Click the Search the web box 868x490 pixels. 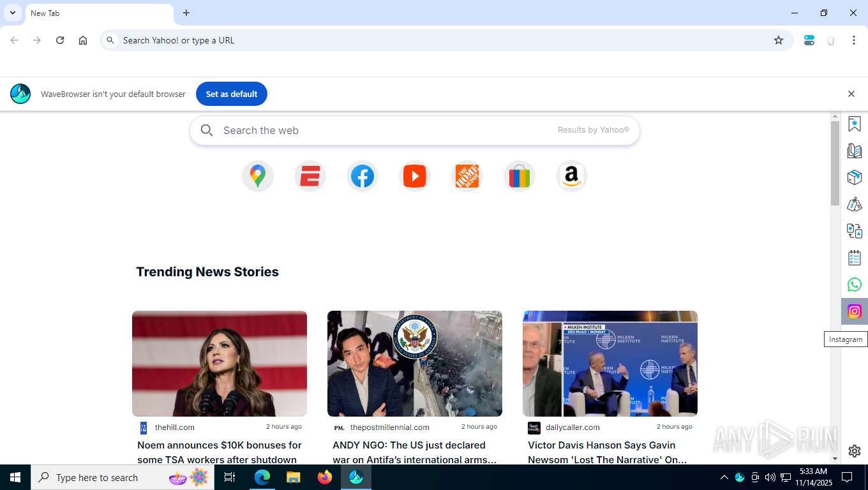[x=415, y=130]
